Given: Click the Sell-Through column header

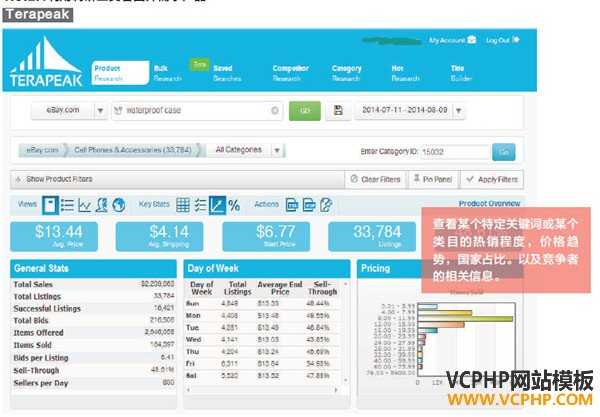Looking at the screenshot, I should click(x=322, y=288).
